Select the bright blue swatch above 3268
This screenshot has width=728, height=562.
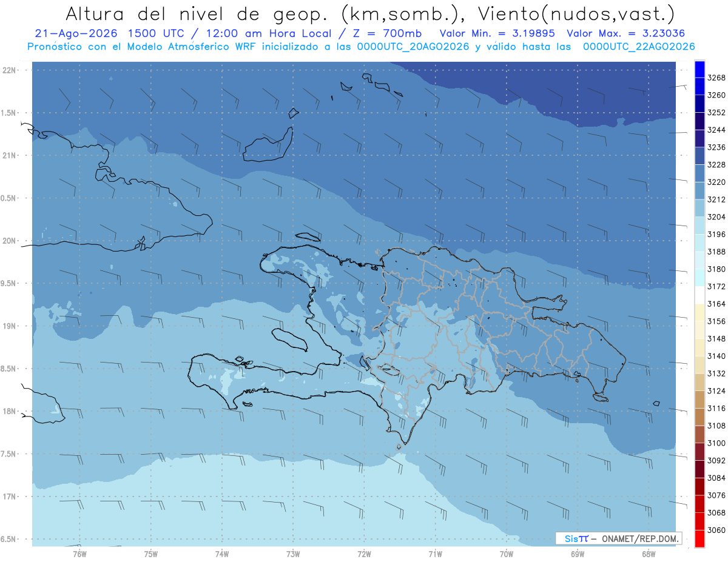[699, 69]
